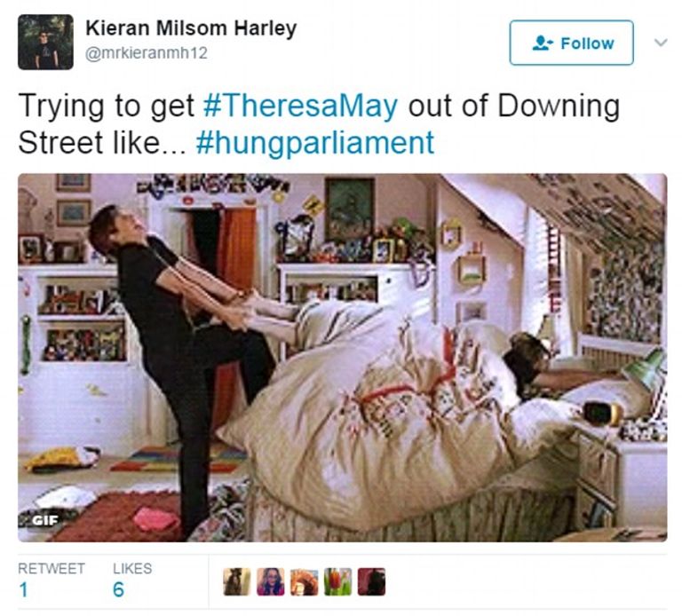Click the RETWEET label

52,569
